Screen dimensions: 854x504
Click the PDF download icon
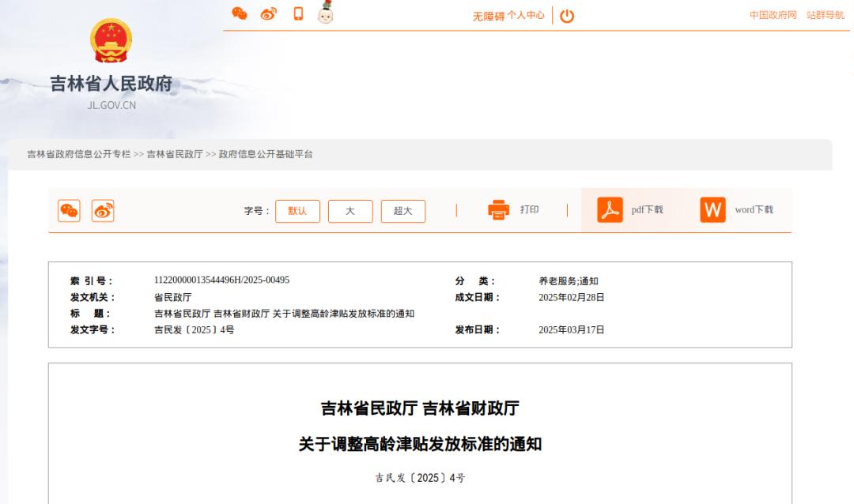(x=610, y=210)
